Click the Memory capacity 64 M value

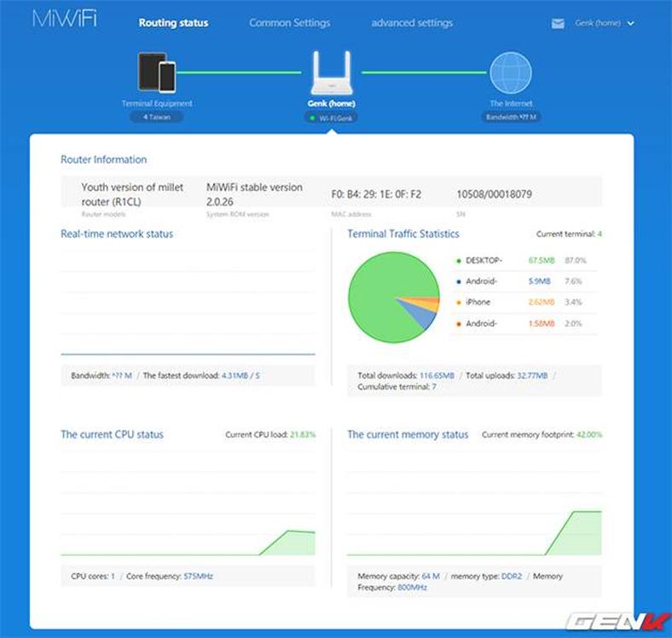[431, 577]
